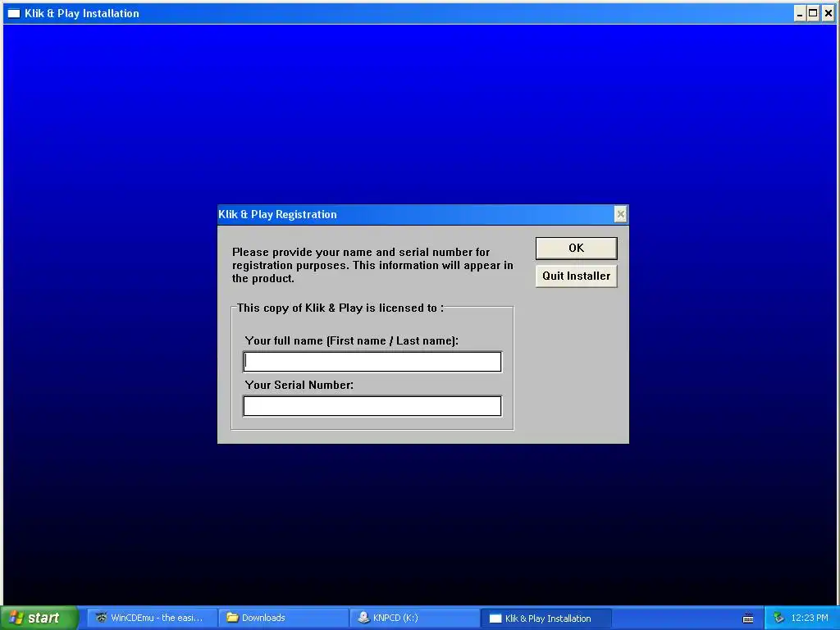Close the Klik & Play Installation window

pos(828,13)
